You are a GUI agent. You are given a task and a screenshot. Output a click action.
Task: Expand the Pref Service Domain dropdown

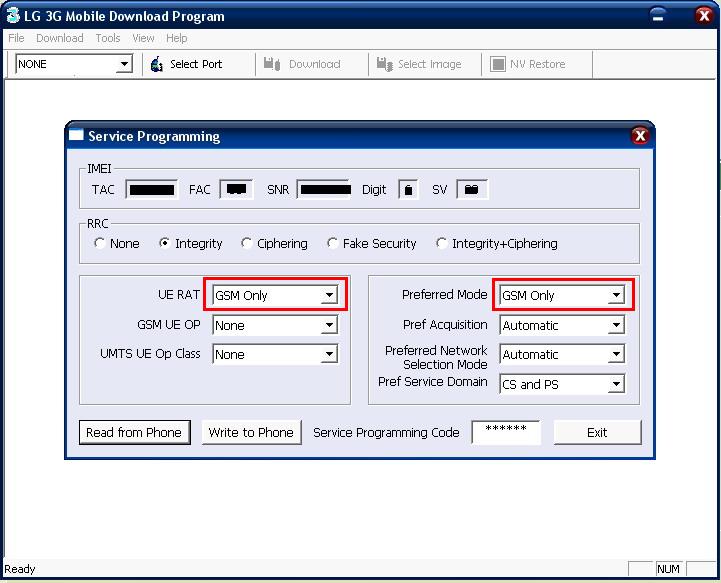tap(616, 384)
